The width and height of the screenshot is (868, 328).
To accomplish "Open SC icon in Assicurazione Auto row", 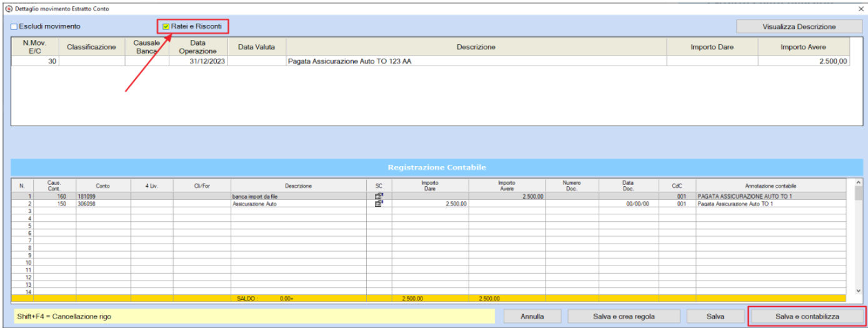I will 379,204.
